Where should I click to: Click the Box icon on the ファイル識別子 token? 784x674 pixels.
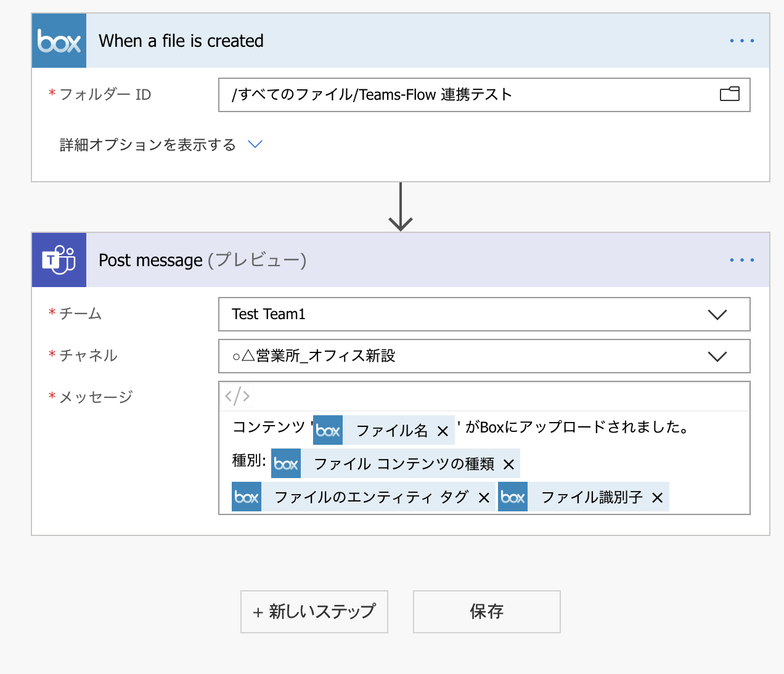point(512,497)
